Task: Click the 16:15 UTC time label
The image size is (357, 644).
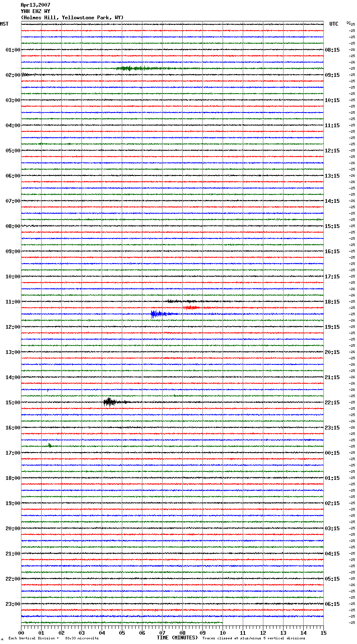Action: point(332,251)
